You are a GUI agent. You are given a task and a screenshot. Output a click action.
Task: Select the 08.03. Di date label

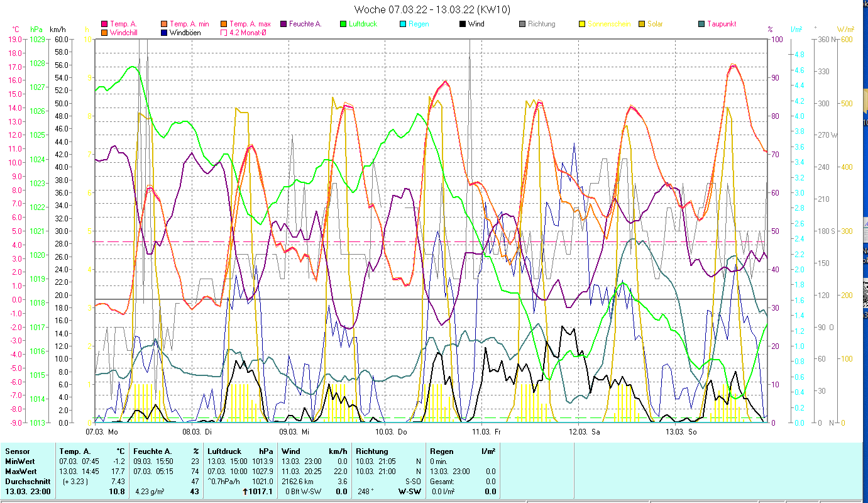pos(197,432)
